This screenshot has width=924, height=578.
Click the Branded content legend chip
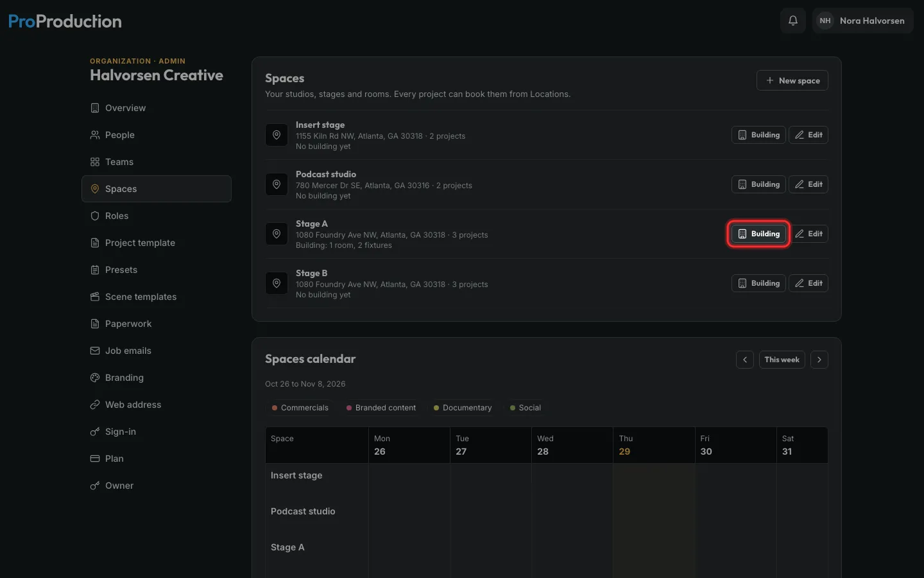click(381, 408)
